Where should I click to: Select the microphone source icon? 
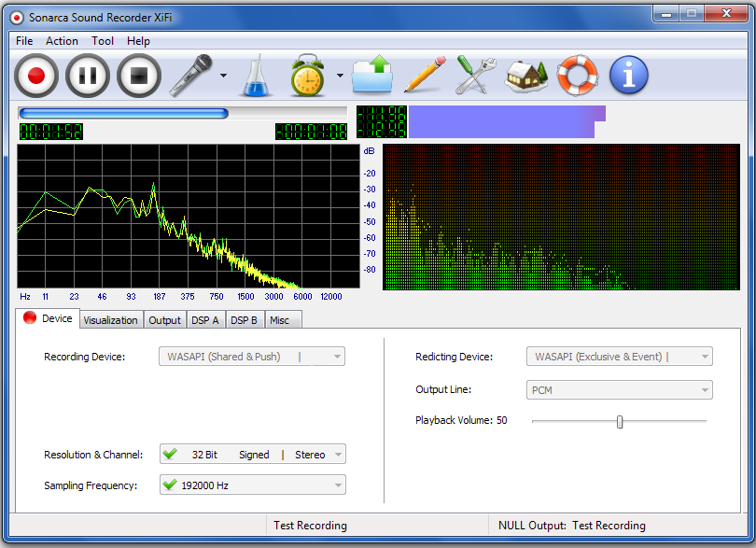(x=191, y=76)
